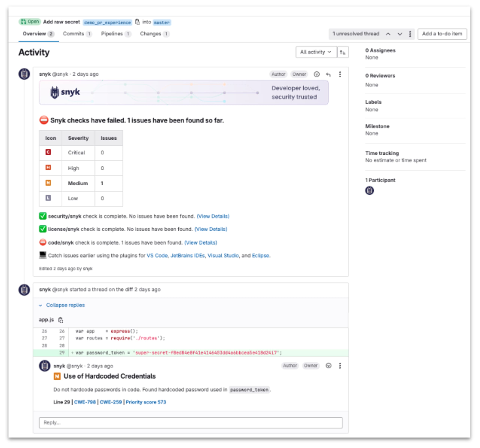Screen dimensions: 480x448
Task: Click the 1 unresolved thread label
Action: 356,34
